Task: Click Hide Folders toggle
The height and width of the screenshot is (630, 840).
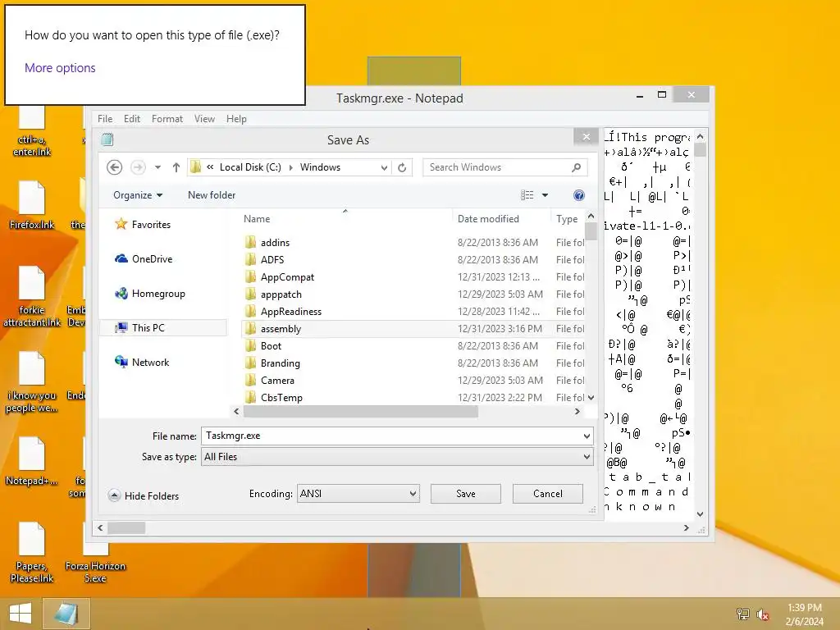Action: click(144, 495)
